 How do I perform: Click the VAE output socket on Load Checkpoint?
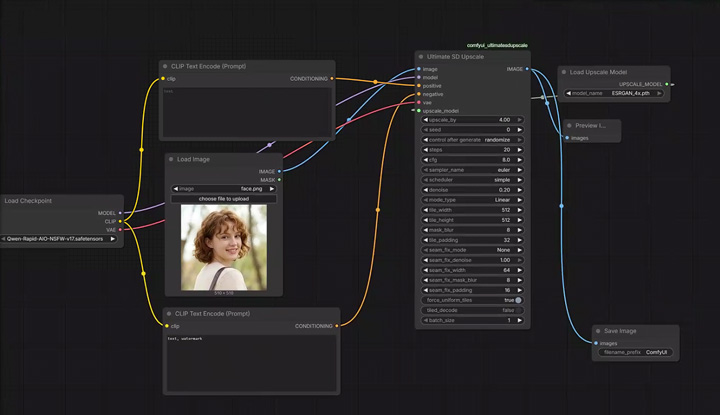pos(120,230)
